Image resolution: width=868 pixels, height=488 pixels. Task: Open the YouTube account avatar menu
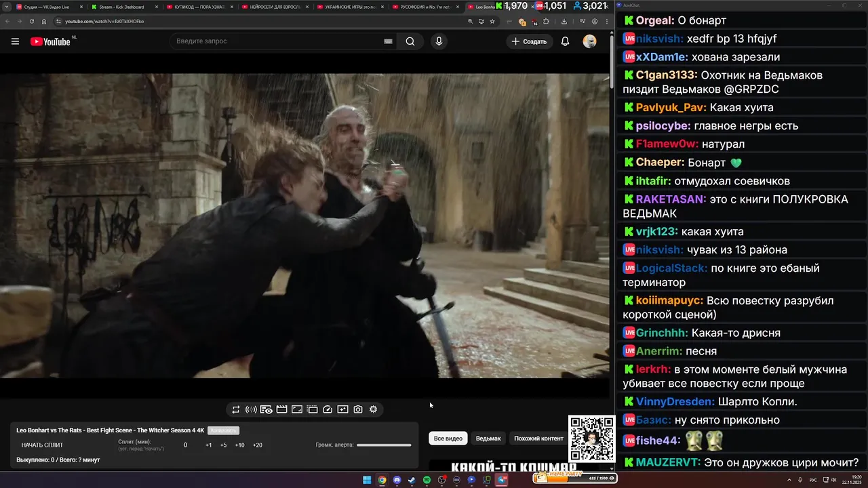click(x=590, y=41)
